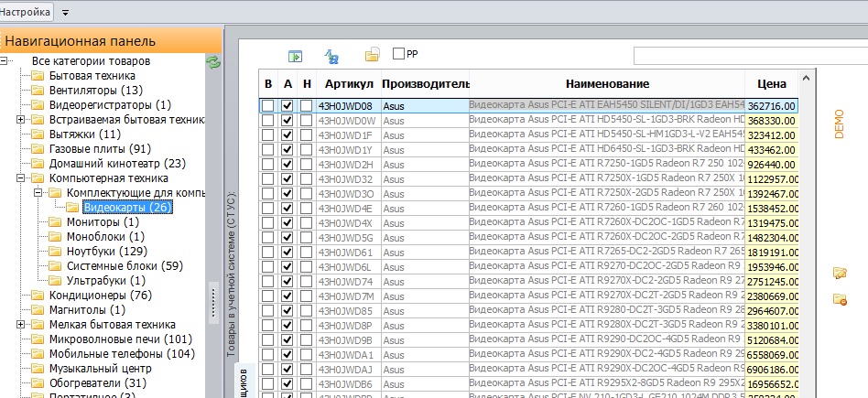Viewport: 868px width, 398px height.
Task: Sort table by Производитель column header
Action: point(425,84)
